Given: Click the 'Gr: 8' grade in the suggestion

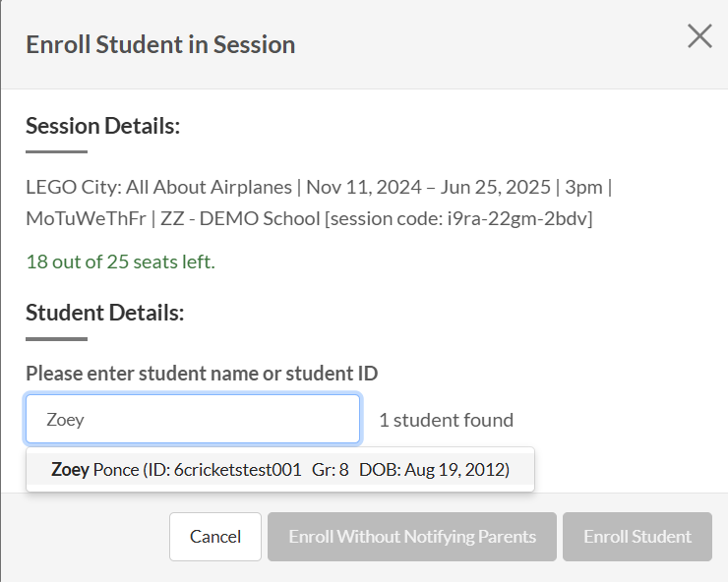Looking at the screenshot, I should (x=330, y=470).
